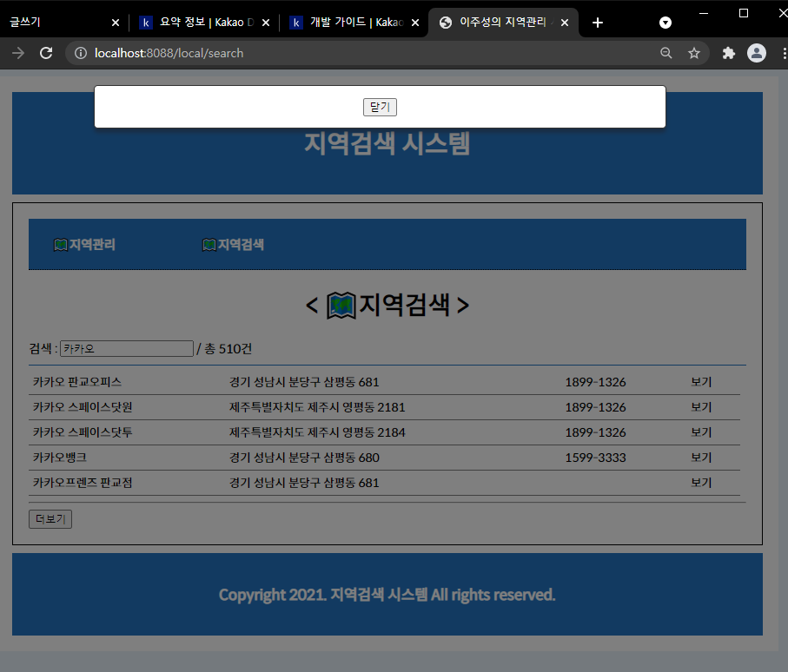Viewport: 788px width, 672px height.
Task: Close the 글쓰기 tab
Action: click(115, 23)
